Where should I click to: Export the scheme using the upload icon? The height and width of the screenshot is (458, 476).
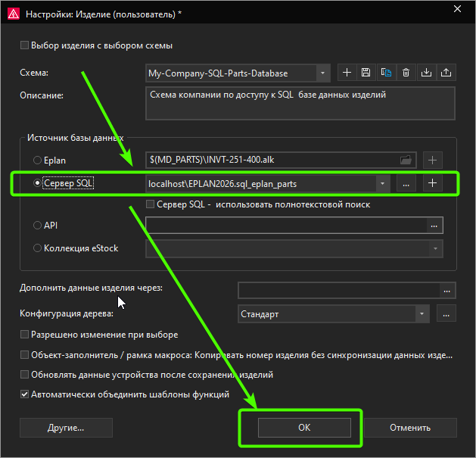[446, 73]
